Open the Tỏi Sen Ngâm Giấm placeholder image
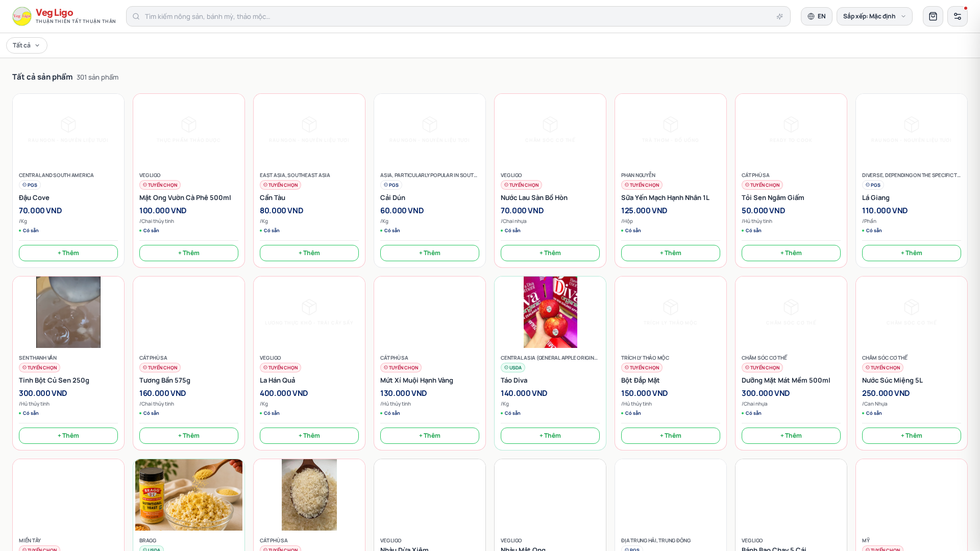 791,130
